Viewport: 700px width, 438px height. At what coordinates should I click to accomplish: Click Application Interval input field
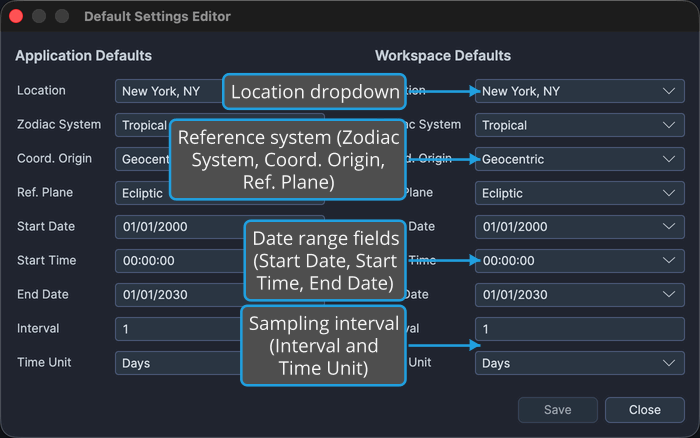click(178, 329)
